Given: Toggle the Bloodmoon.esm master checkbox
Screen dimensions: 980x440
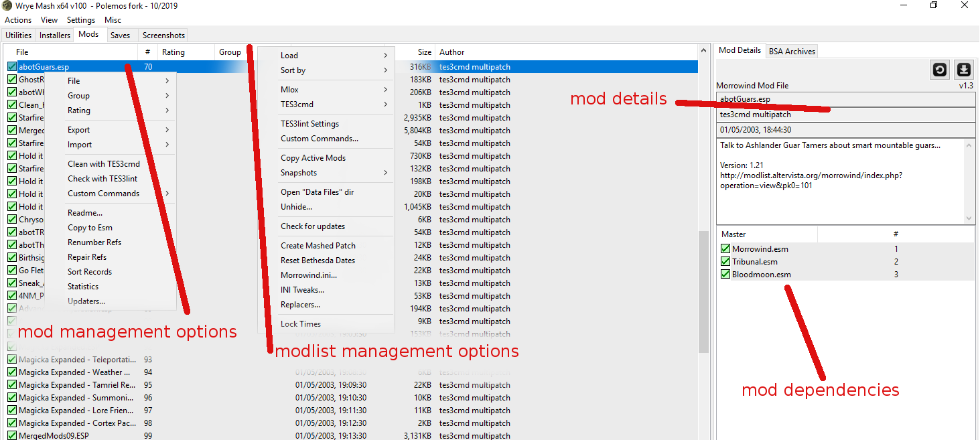Looking at the screenshot, I should pos(725,275).
